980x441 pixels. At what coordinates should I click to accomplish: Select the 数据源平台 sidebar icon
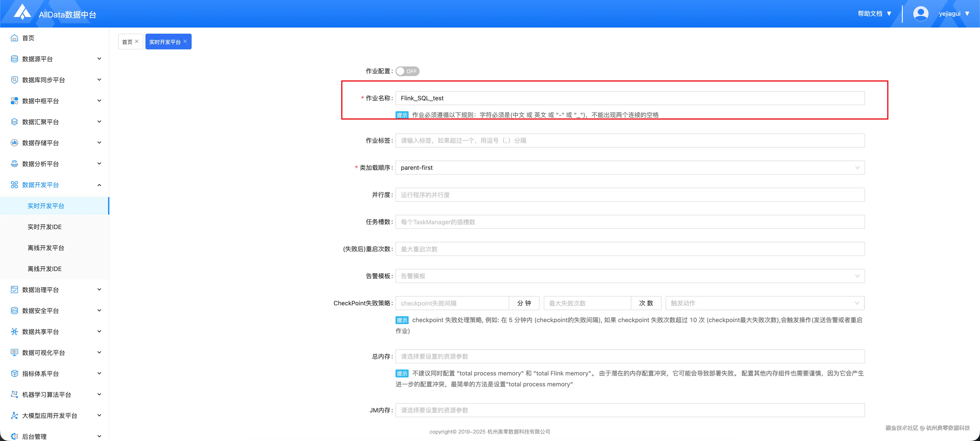pos(14,59)
